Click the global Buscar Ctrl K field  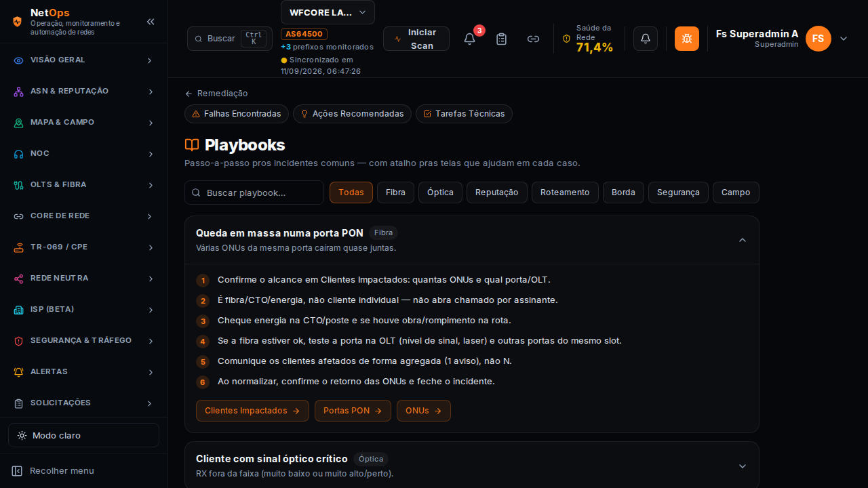[230, 39]
